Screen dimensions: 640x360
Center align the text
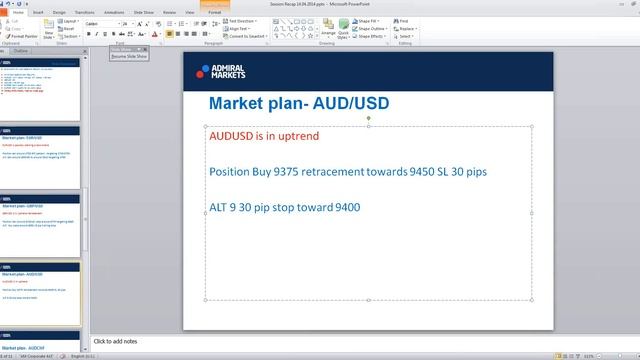[178, 34]
